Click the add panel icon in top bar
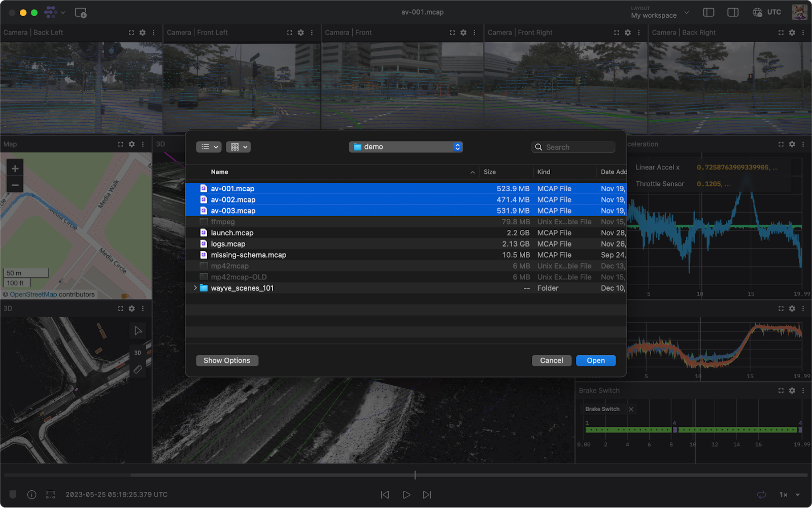Image resolution: width=812 pixels, height=508 pixels. click(81, 13)
